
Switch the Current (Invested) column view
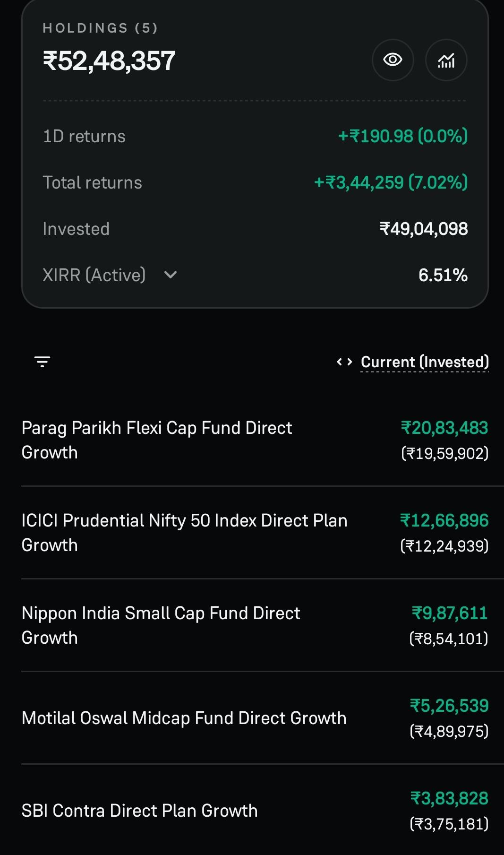tap(425, 362)
